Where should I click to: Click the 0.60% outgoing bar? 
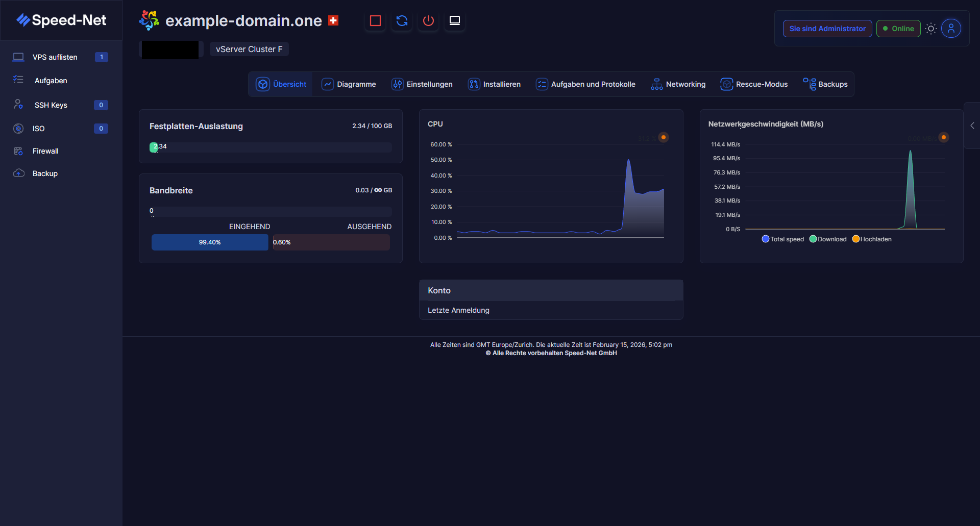(x=331, y=242)
